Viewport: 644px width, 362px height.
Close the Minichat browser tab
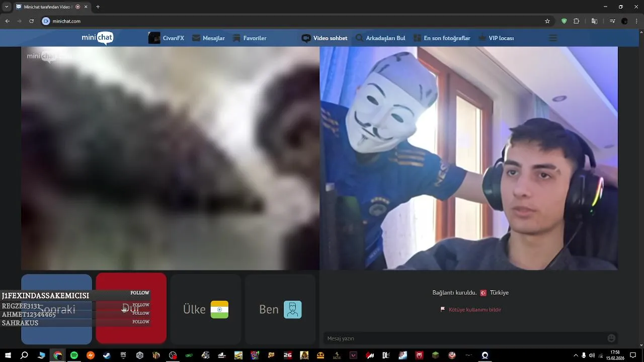pyautogui.click(x=86, y=7)
